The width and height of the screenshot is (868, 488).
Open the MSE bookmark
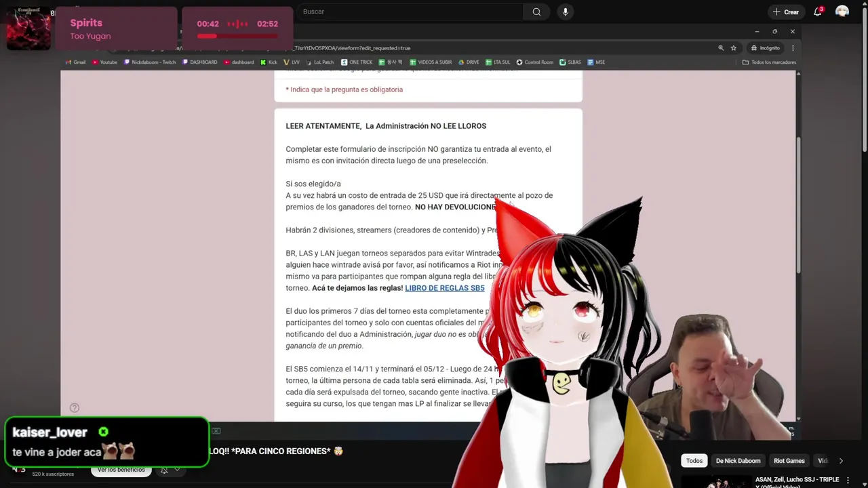coord(596,62)
